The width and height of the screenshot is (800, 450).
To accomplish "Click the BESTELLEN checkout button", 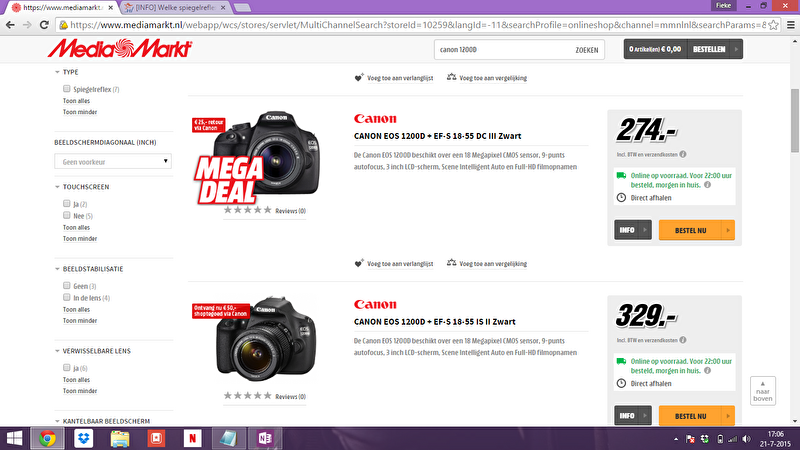I will 709,49.
